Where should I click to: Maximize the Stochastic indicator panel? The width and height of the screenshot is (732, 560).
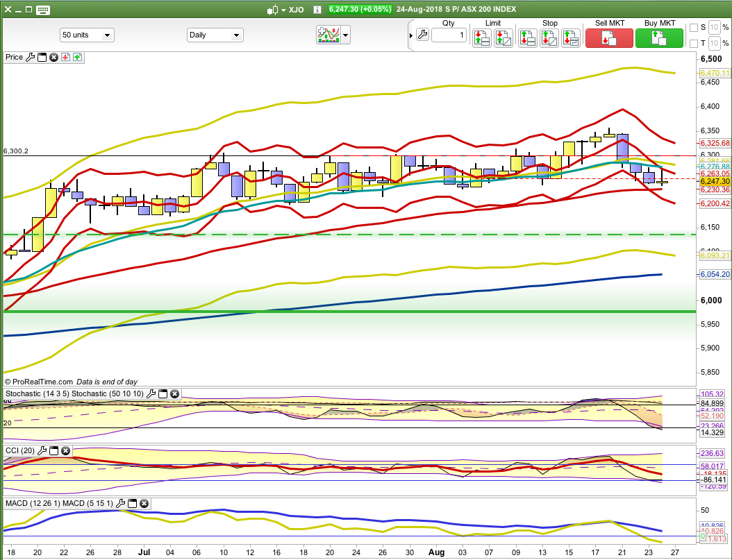click(163, 393)
